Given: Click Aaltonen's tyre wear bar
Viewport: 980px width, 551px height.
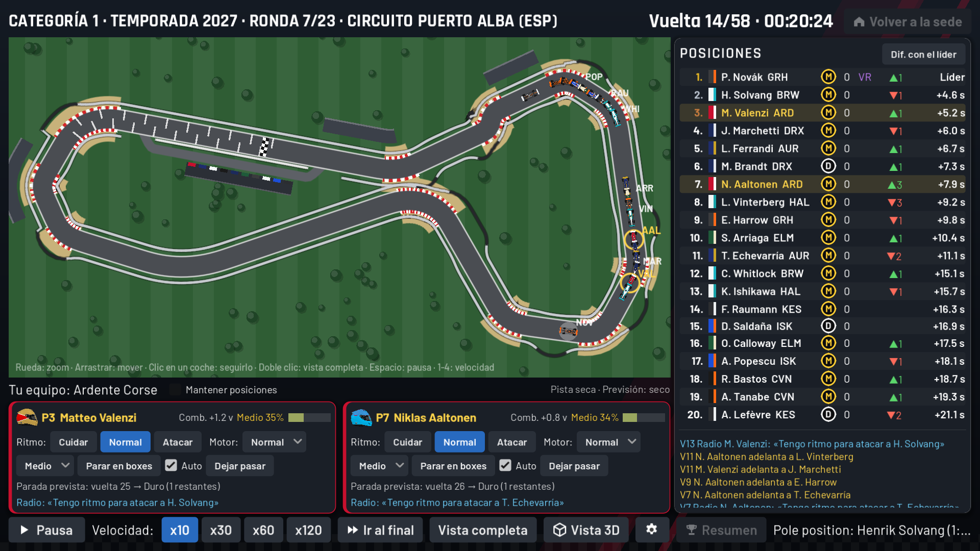Looking at the screenshot, I should tap(644, 417).
